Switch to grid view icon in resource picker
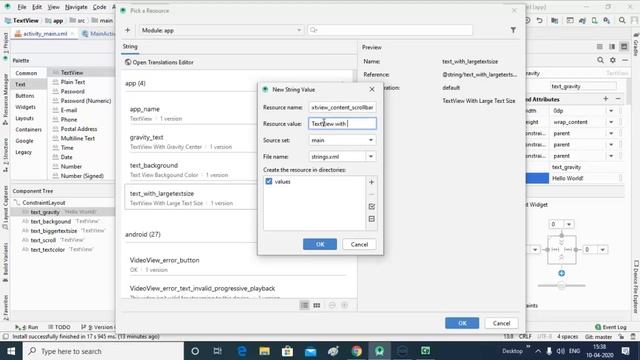This screenshot has height=360, width=640. [317, 305]
